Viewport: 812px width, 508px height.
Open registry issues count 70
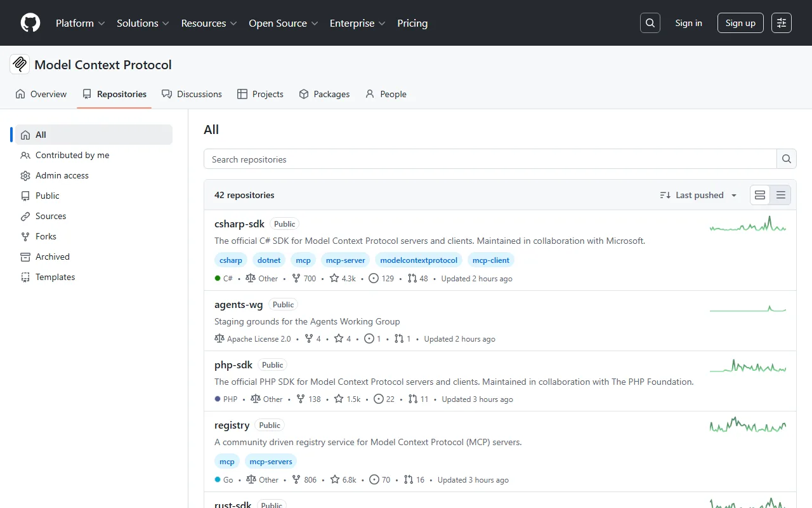tap(380, 479)
